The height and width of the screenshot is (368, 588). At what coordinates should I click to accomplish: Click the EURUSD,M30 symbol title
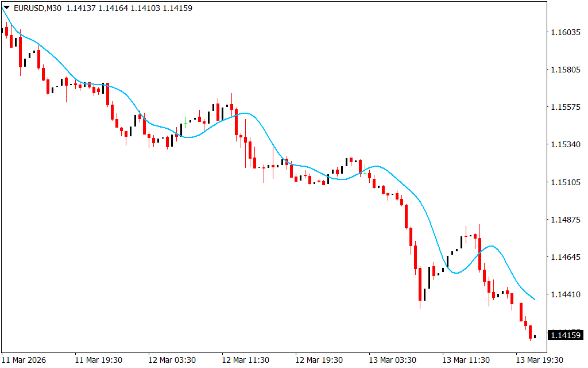[37, 8]
